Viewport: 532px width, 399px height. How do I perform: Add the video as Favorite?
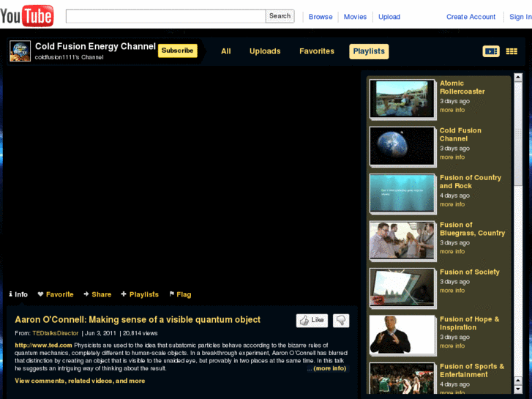pos(56,294)
